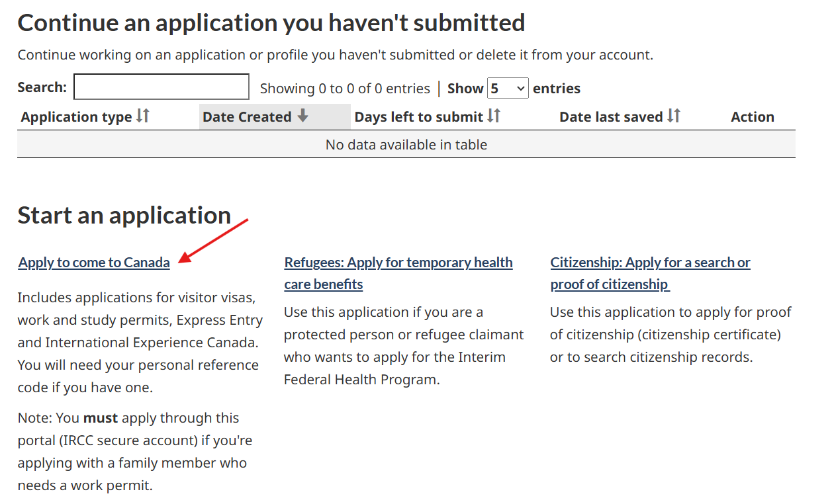Focus the Search input field
This screenshot has width=832, height=504.
click(x=162, y=87)
